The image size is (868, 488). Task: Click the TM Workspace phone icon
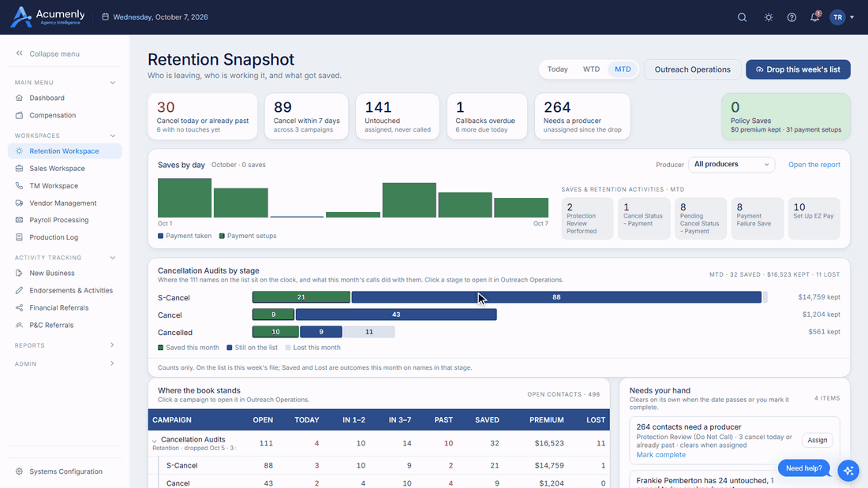click(x=20, y=186)
